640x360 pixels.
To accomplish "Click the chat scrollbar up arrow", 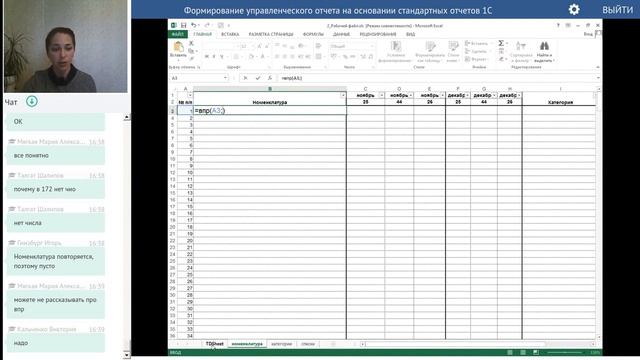I will pyautogui.click(x=127, y=117).
